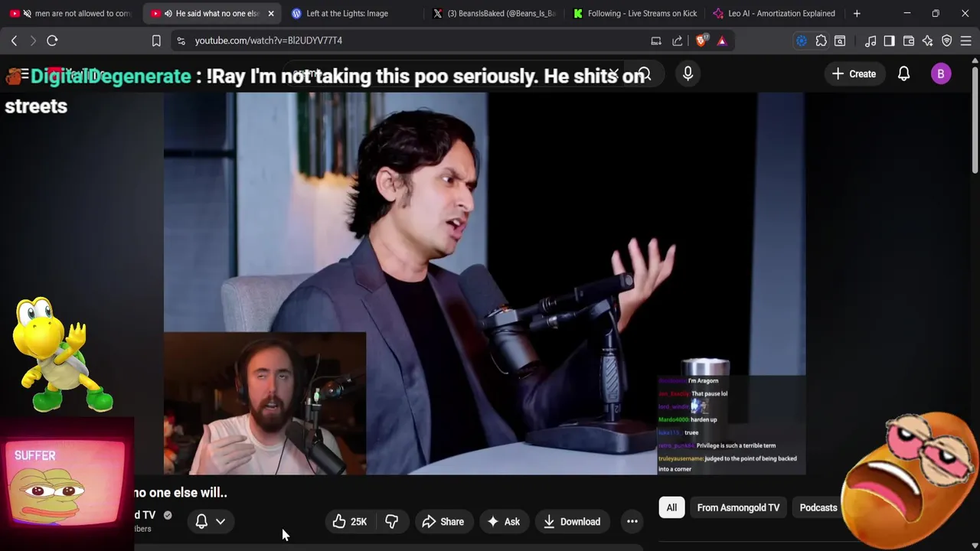Download the video
The width and height of the screenshot is (980, 551).
(x=572, y=522)
